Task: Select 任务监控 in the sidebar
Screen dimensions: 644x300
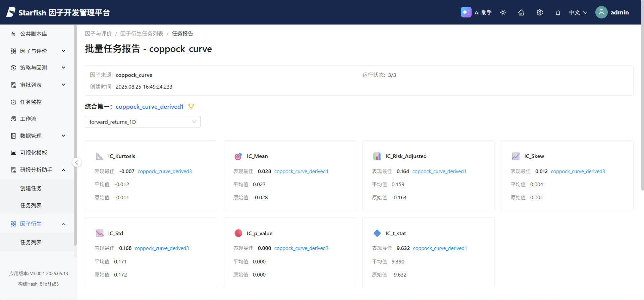Action: coord(31,102)
